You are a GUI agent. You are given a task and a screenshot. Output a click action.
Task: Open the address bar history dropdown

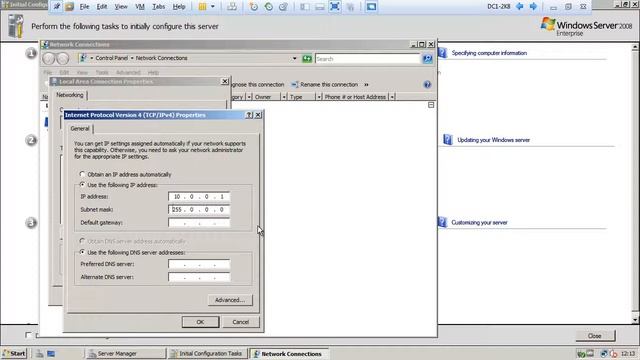click(295, 59)
